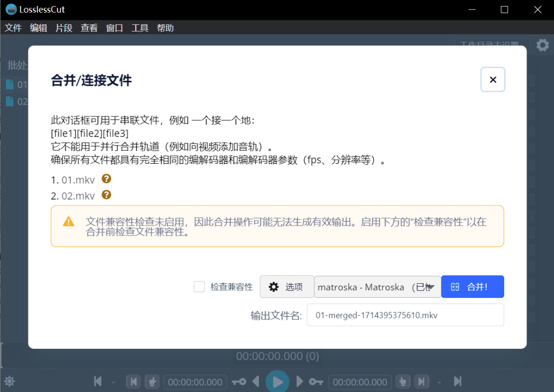
Task: Select file 01 in main window batch list
Action: pos(17,84)
